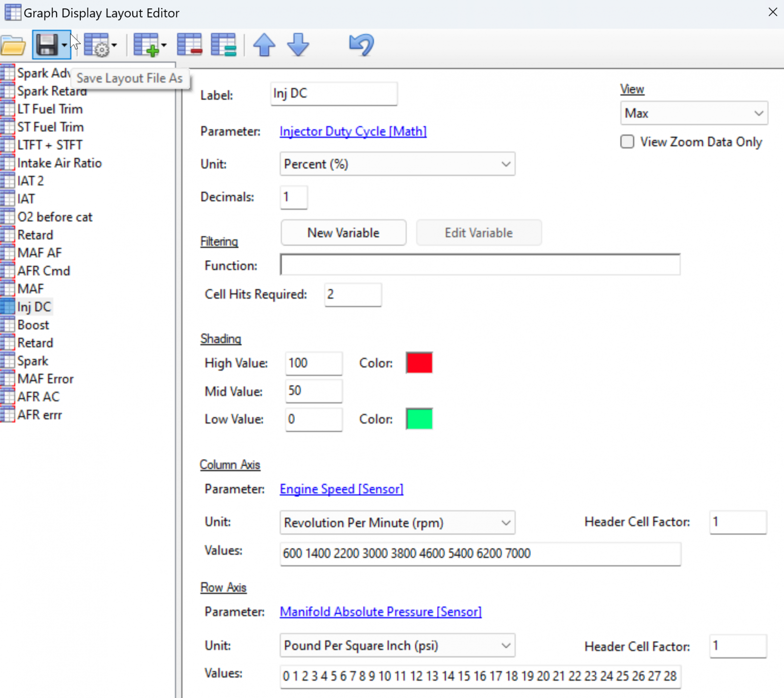The image size is (784, 698).
Task: Open Manifold Absolute Pressure [Sensor] link
Action: click(x=381, y=612)
